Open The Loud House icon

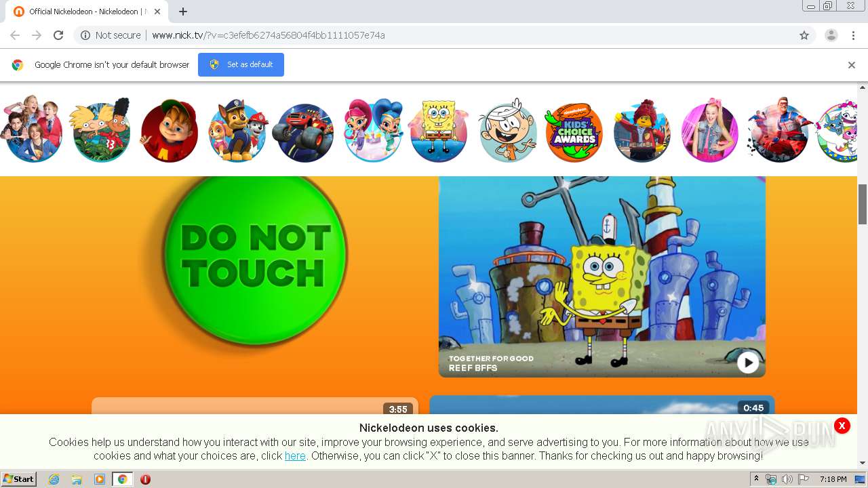pos(508,131)
